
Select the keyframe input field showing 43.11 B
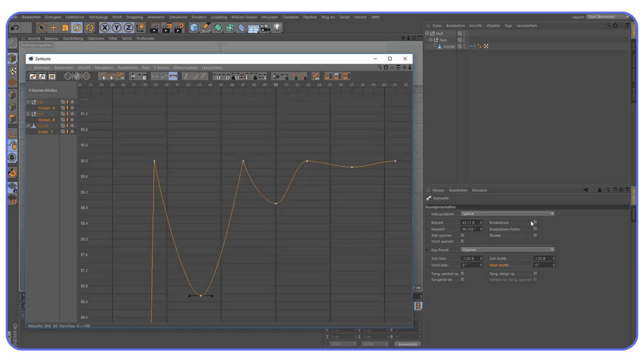pos(470,222)
